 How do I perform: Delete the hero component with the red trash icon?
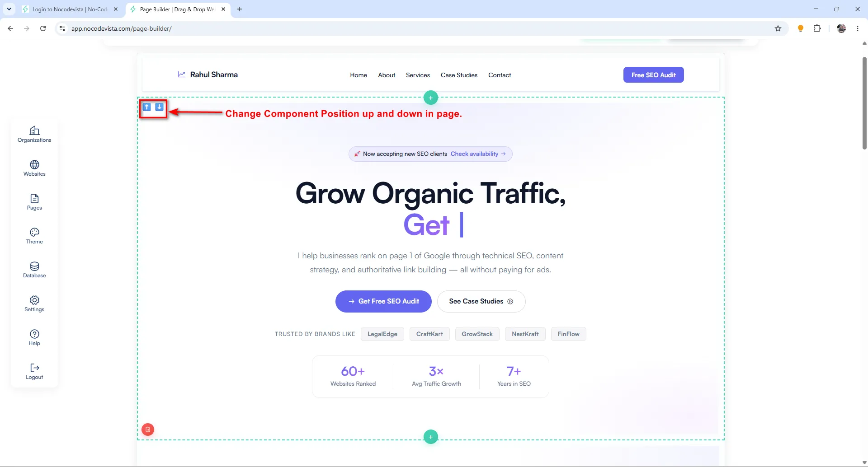[x=148, y=430]
